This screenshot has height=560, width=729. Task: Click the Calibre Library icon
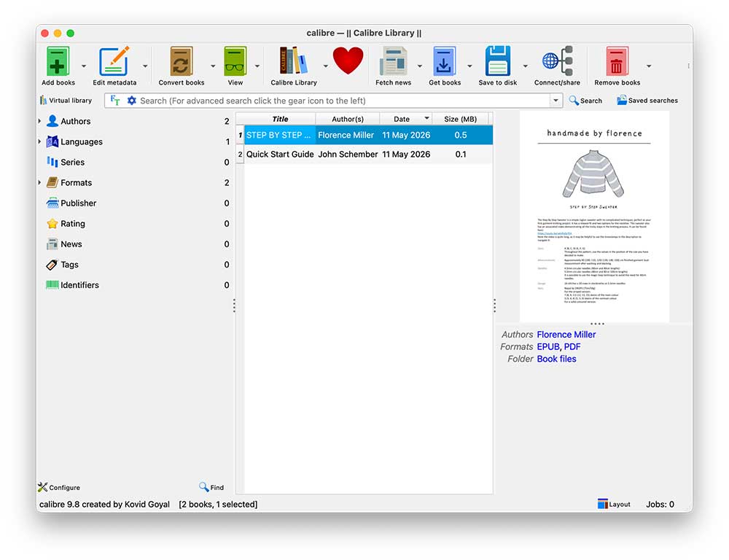(x=293, y=61)
